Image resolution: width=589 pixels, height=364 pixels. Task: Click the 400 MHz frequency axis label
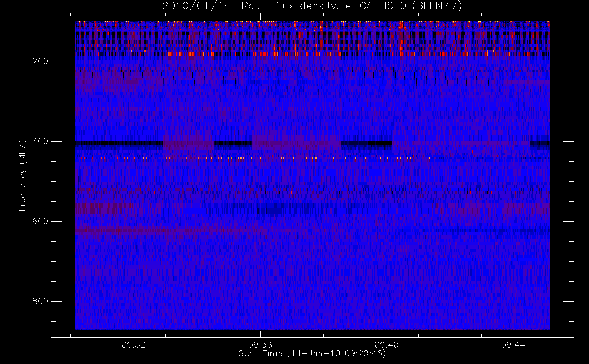(x=40, y=141)
